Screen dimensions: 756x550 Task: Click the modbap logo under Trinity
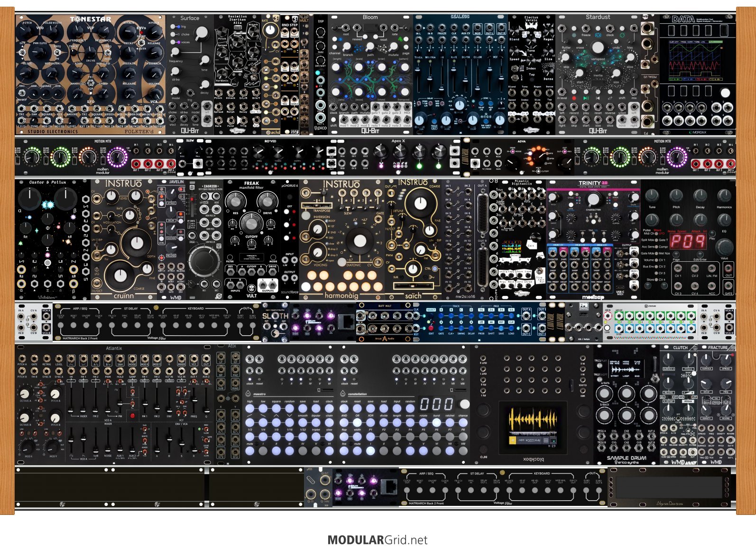coord(593,297)
